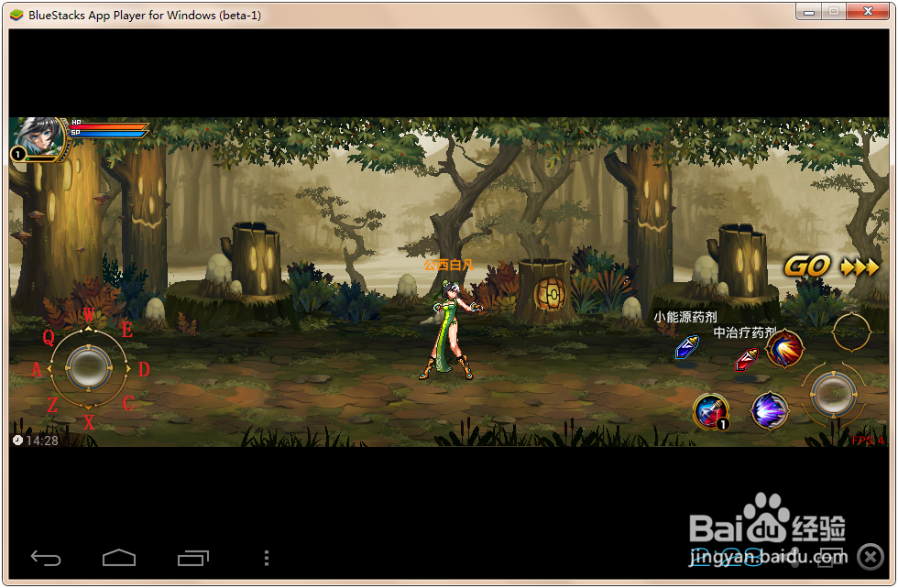Tap the main attack button
The image size is (898, 588).
tap(834, 395)
